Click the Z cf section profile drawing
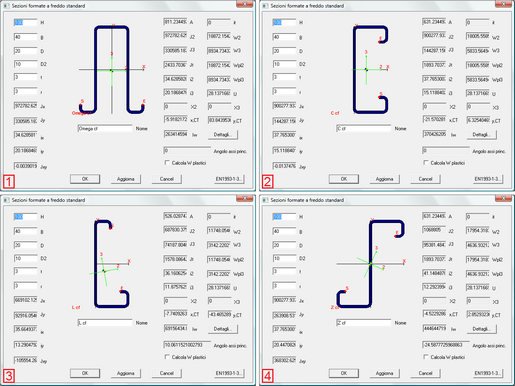The width and height of the screenshot is (515, 386). click(371, 264)
